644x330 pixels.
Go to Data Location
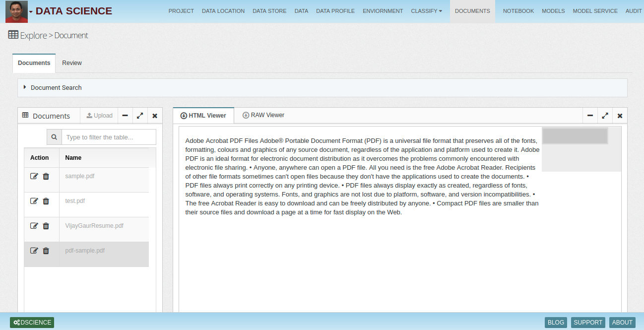pyautogui.click(x=223, y=11)
